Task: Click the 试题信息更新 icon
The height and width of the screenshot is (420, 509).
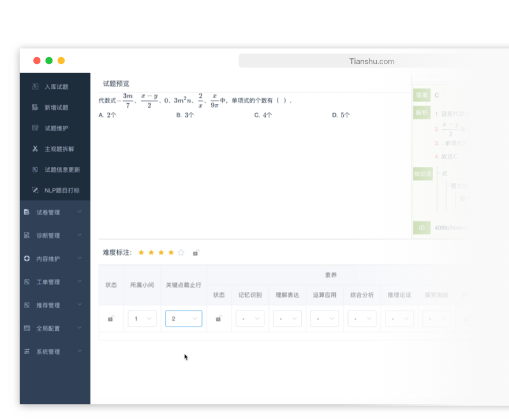Action: [x=35, y=170]
